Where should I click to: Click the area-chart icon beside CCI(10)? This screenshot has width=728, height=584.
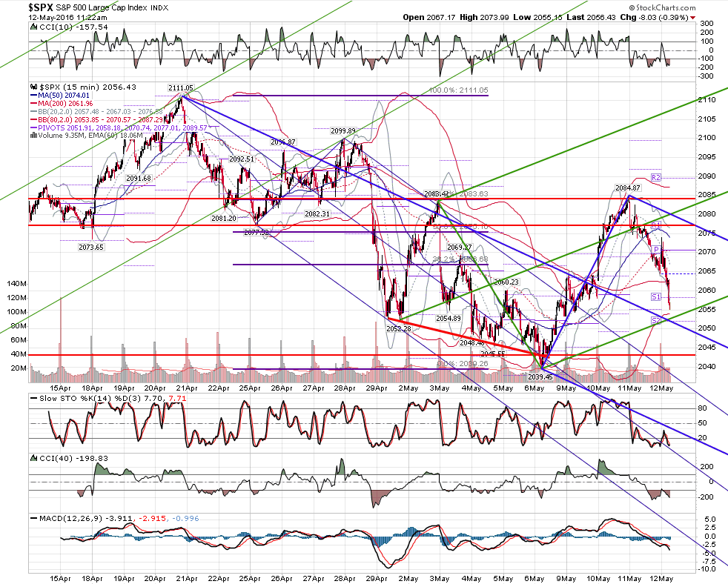pos(34,27)
